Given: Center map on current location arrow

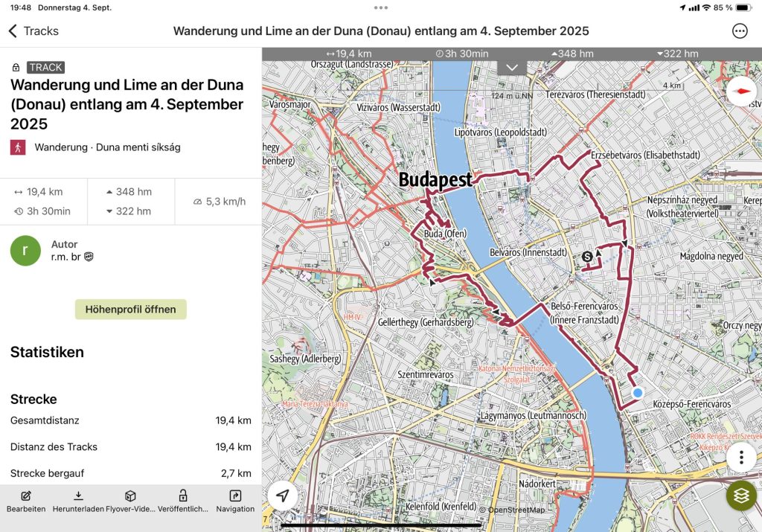Looking at the screenshot, I should (283, 496).
